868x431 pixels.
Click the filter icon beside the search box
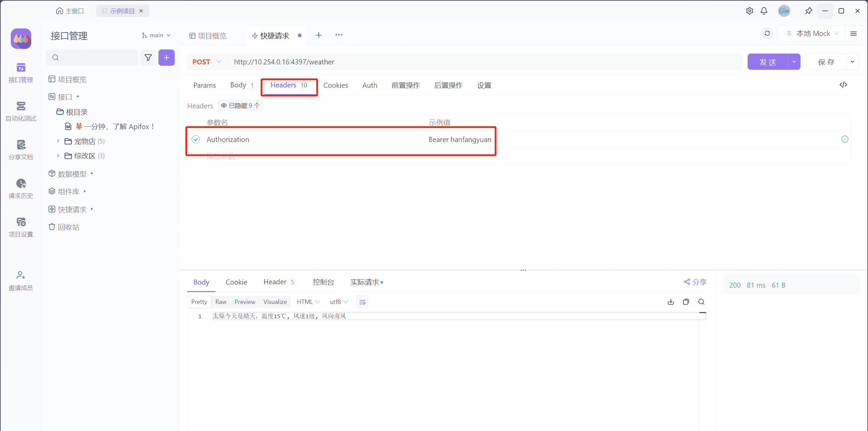click(148, 58)
